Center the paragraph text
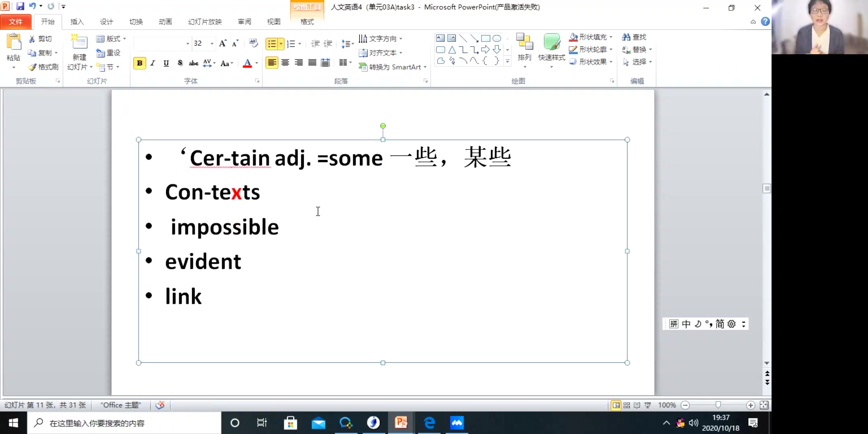This screenshot has height=434, width=868. pos(285,63)
